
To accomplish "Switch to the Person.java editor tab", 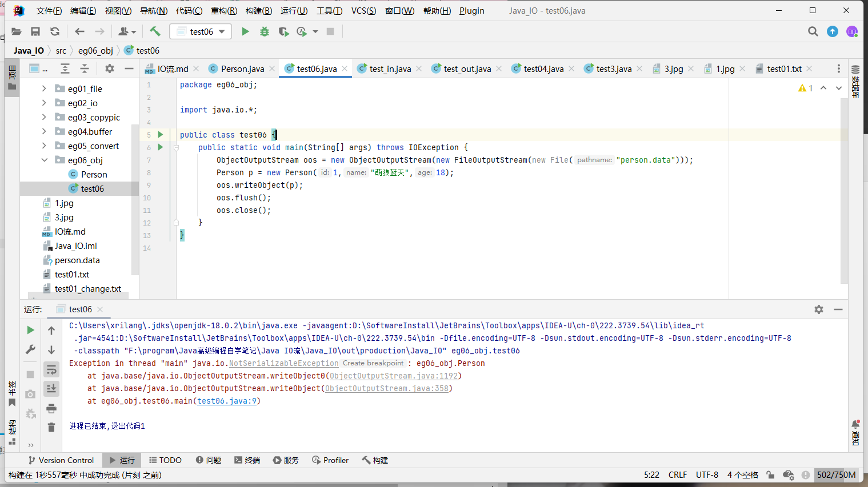I will tap(242, 69).
